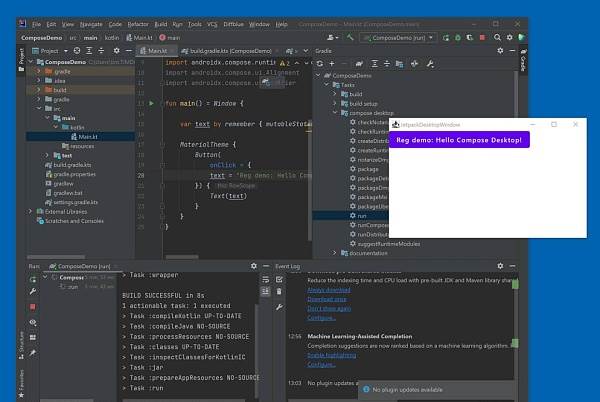
Task: Expand all in Project panel header
Action: point(89,50)
